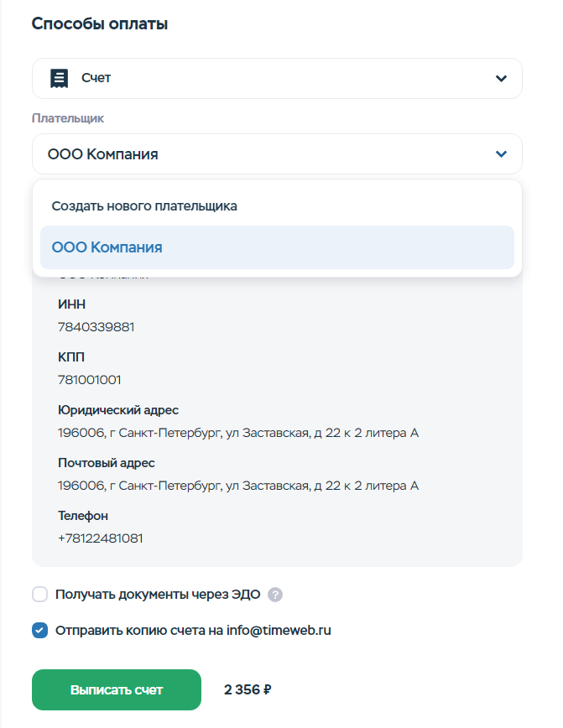The width and height of the screenshot is (563, 728).
Task: Select highlighted 'ООО Компания' option in the list
Action: pos(107,247)
